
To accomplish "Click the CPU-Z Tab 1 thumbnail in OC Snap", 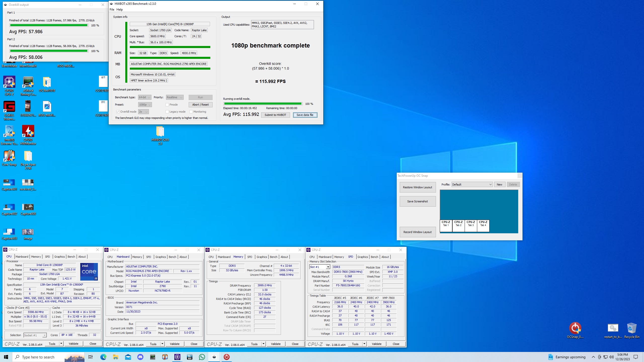I will coord(446,226).
